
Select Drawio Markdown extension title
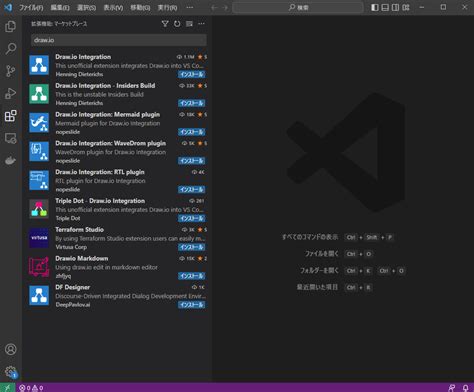click(x=82, y=258)
